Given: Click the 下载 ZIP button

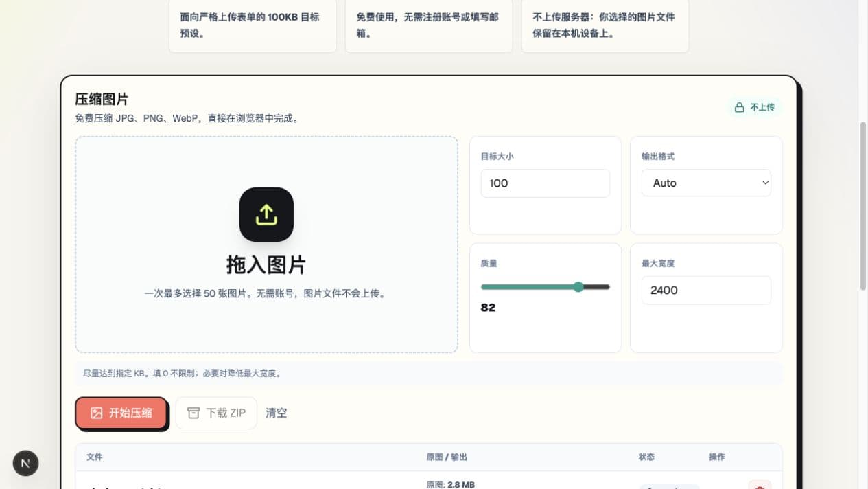Looking at the screenshot, I should point(216,413).
